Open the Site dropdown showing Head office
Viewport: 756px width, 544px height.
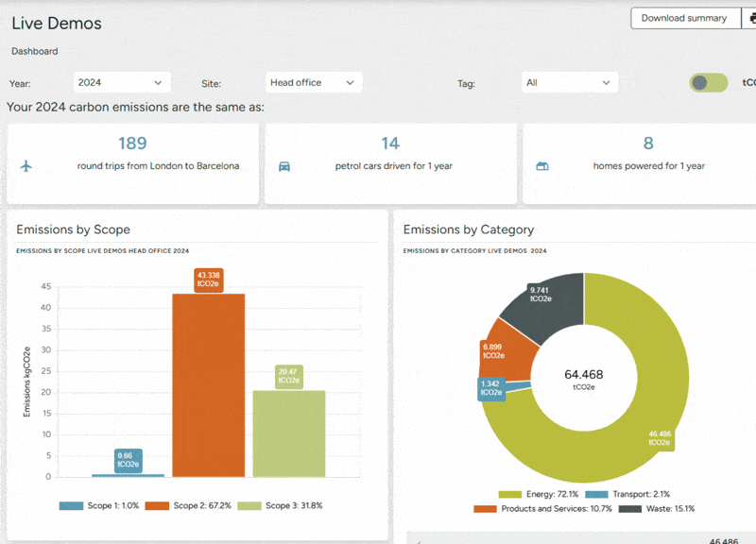(x=314, y=82)
